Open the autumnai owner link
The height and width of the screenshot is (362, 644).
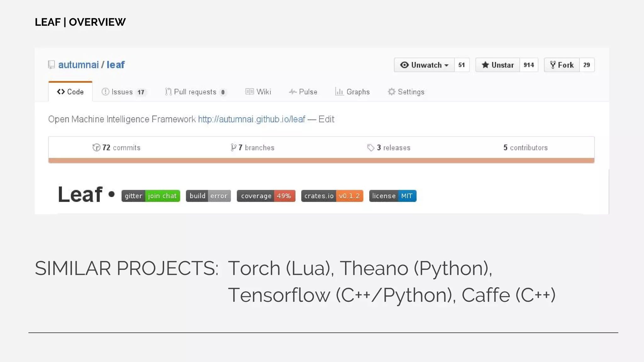pyautogui.click(x=78, y=65)
